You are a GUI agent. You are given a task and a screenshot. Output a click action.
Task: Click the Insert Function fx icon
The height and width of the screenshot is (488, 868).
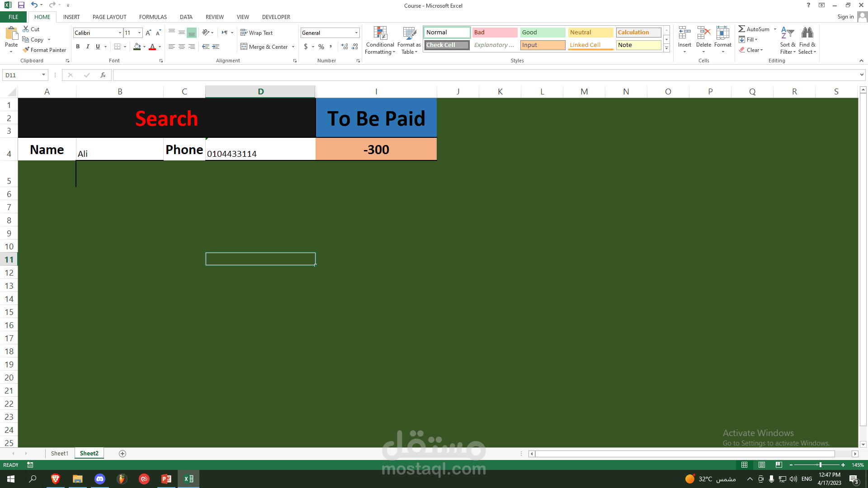click(103, 75)
